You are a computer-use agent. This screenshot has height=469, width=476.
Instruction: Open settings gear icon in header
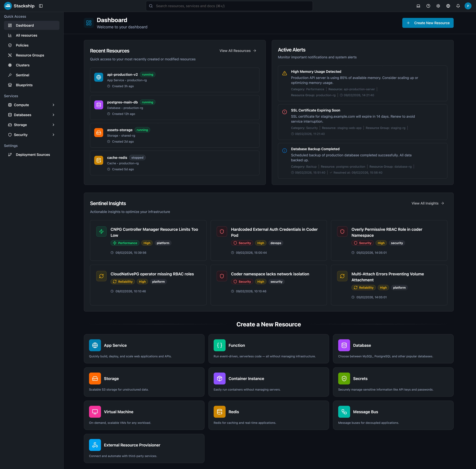tap(438, 6)
